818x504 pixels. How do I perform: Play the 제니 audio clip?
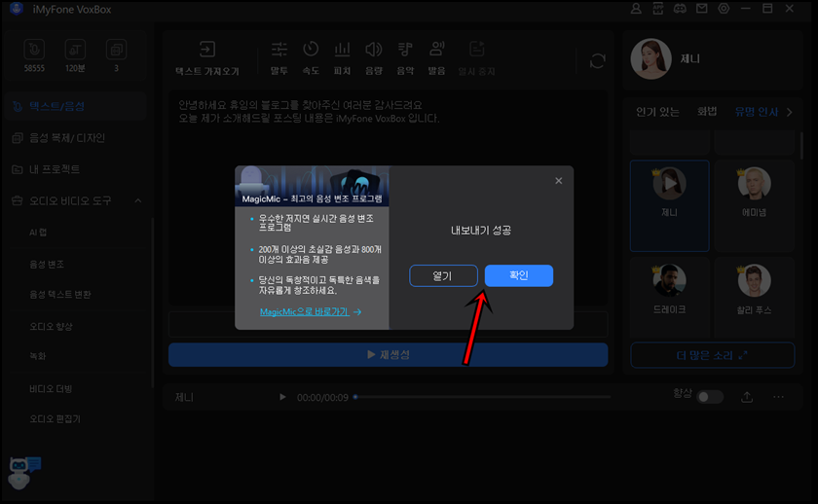(282, 397)
